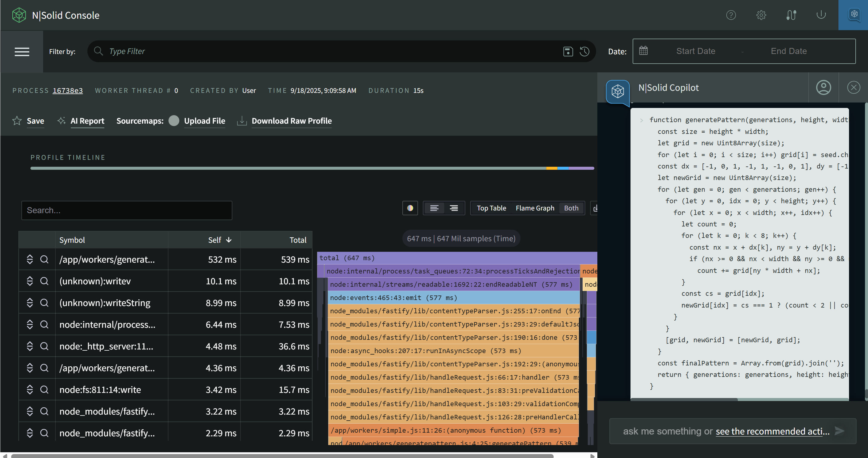The height and width of the screenshot is (458, 868).
Task: Select left-aligned flame graph text
Action: 434,208
